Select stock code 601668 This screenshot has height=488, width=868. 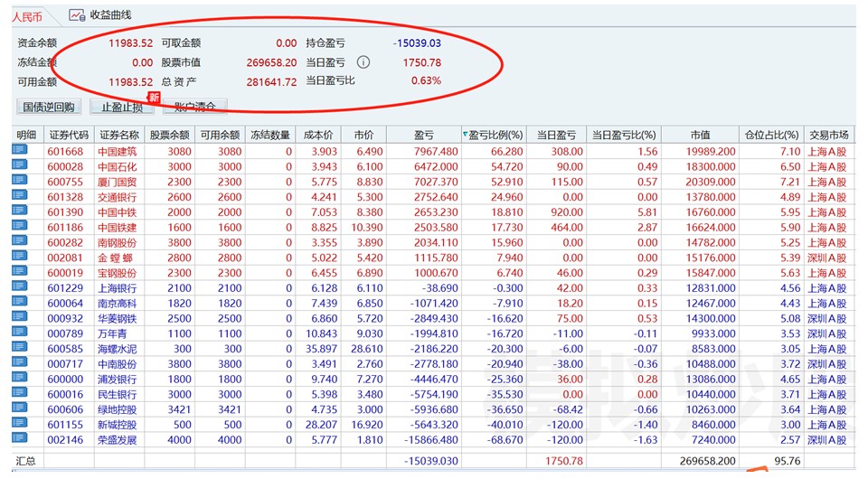[x=65, y=152]
